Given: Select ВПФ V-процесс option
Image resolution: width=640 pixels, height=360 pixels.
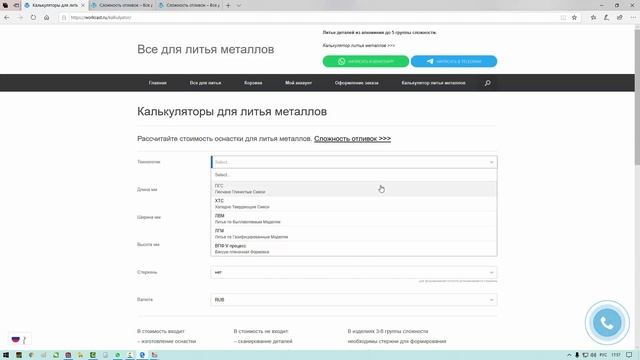Looking at the screenshot, I should (x=354, y=249).
